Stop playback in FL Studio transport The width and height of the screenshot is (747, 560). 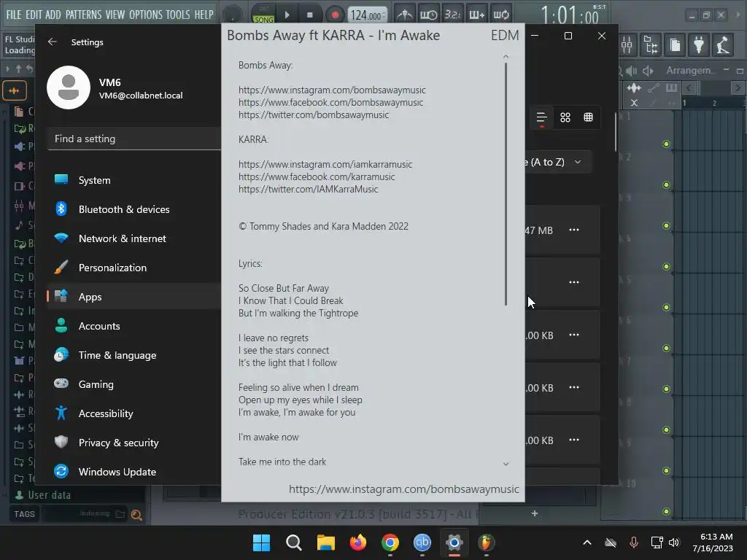(x=309, y=15)
